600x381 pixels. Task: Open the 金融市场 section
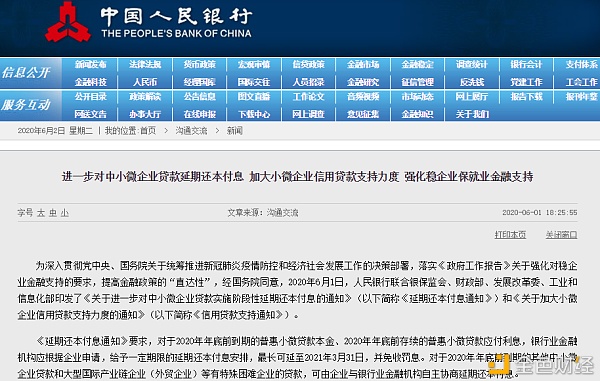[x=363, y=64]
